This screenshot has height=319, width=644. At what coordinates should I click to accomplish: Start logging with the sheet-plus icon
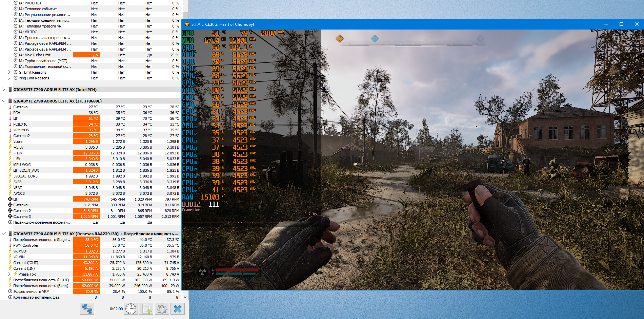coord(146,309)
